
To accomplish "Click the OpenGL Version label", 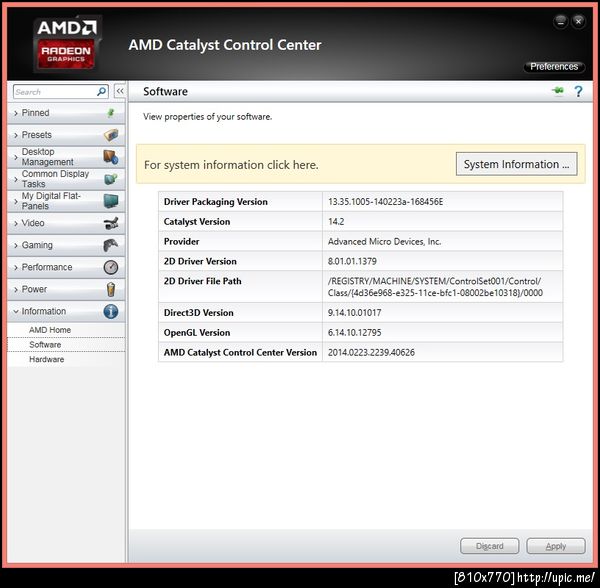I will tap(197, 332).
